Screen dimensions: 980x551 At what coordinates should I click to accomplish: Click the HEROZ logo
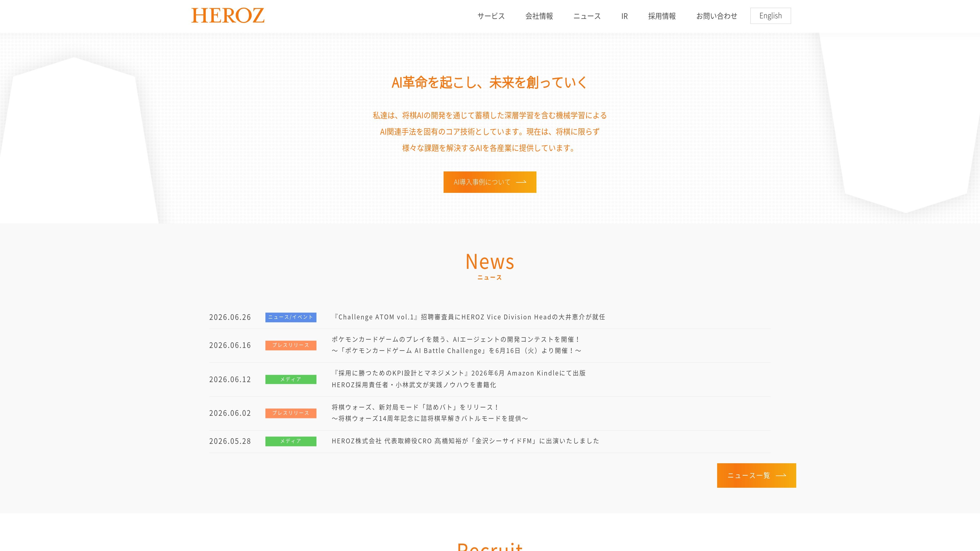pyautogui.click(x=227, y=16)
